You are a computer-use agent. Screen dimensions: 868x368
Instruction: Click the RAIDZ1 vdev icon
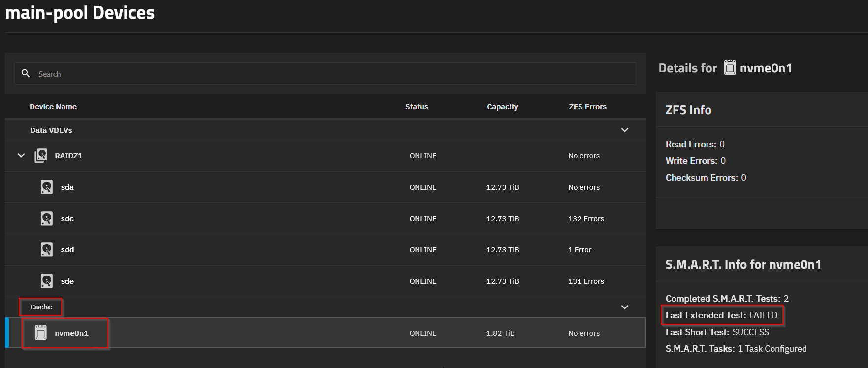click(x=41, y=155)
